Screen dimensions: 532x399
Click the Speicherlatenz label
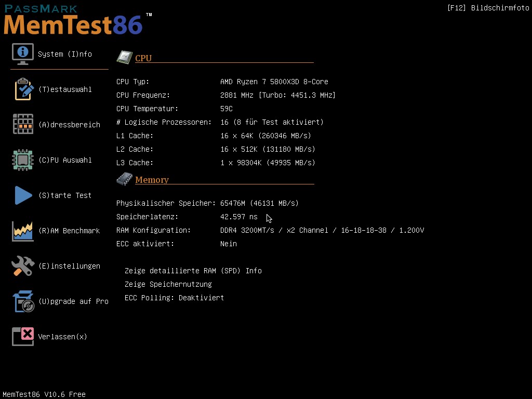point(147,217)
